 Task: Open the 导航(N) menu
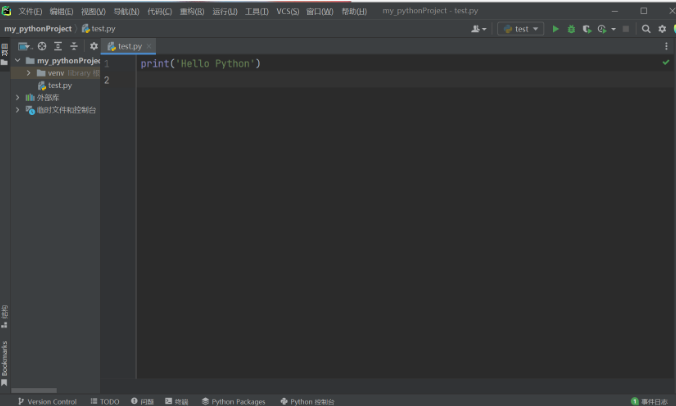point(126,12)
